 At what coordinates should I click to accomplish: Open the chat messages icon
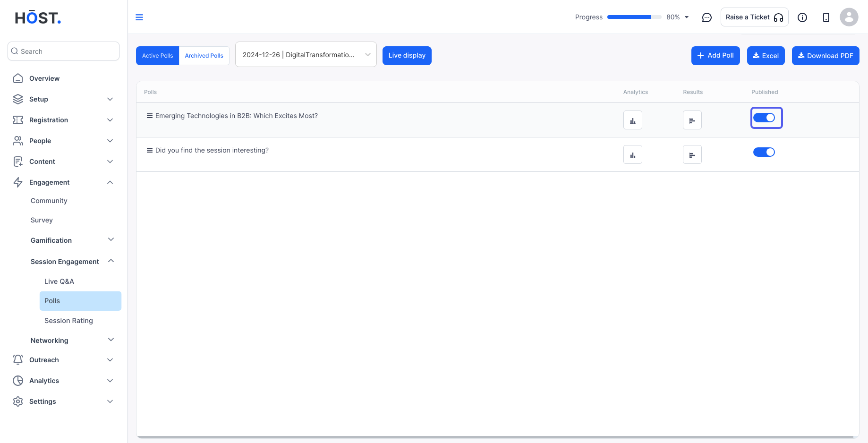707,17
